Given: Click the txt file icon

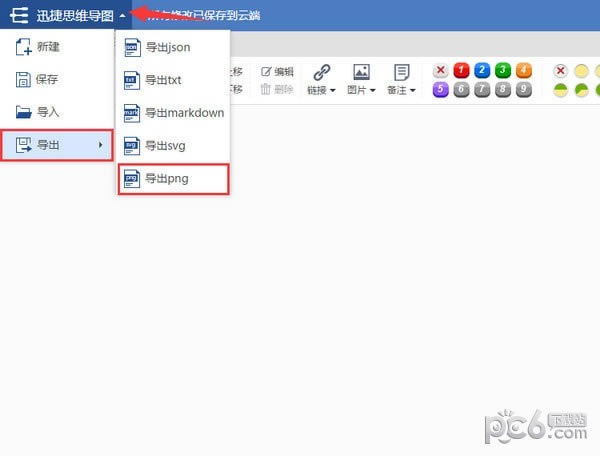Looking at the screenshot, I should 132,80.
